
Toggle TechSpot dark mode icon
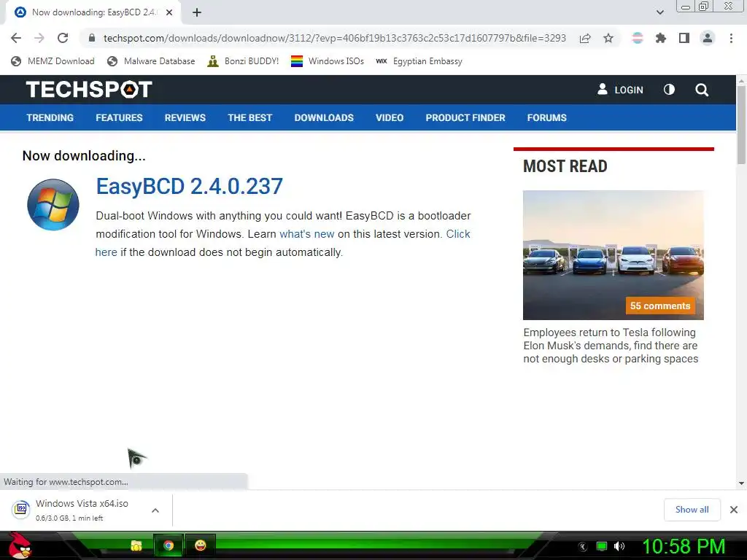669,90
